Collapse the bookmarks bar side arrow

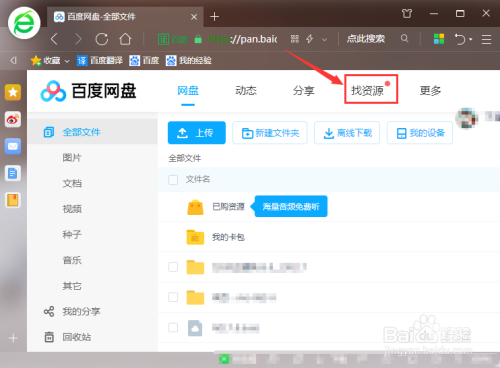(x=13, y=60)
